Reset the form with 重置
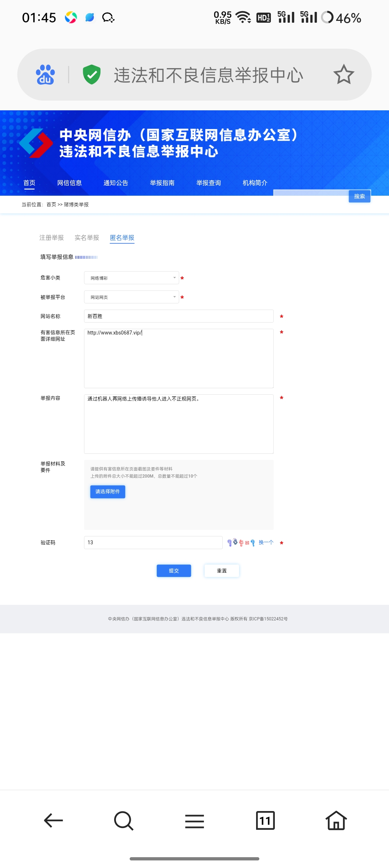 pos(222,571)
